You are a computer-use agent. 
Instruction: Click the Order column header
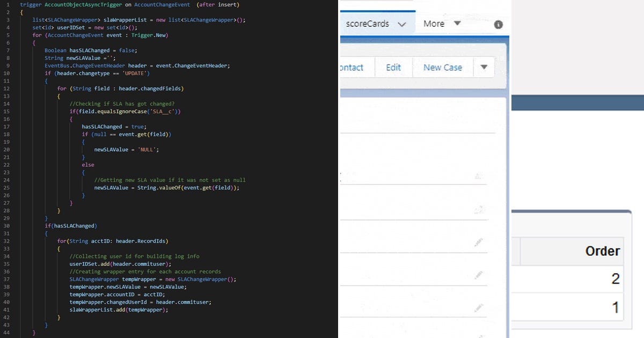[602, 251]
